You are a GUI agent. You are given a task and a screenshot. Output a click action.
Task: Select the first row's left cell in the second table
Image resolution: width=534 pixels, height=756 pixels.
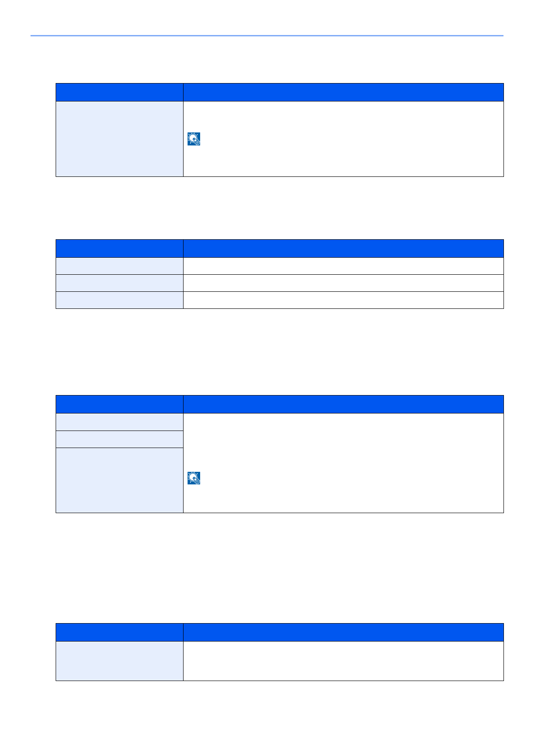pos(119,266)
